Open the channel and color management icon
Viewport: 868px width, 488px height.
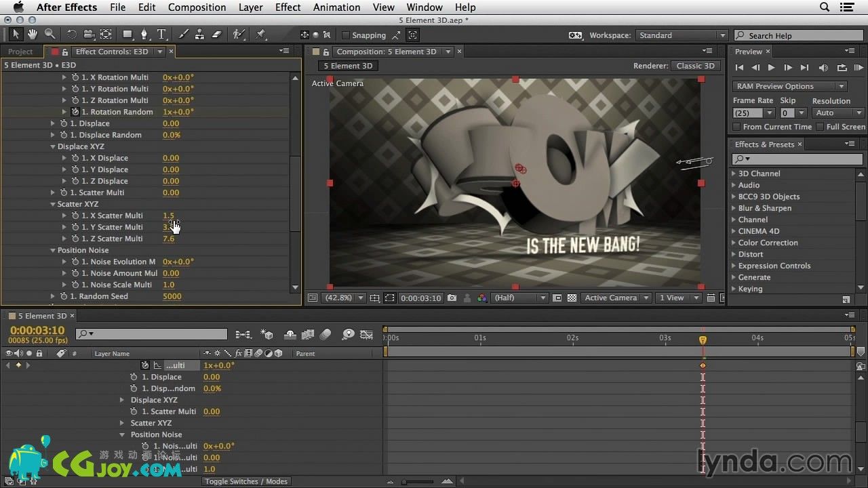pyautogui.click(x=482, y=298)
